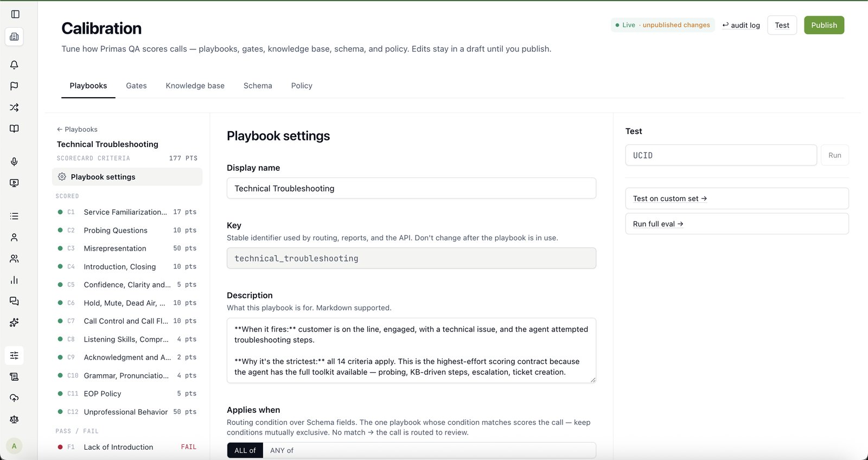Click the balance scale sidebar icon
Image resolution: width=868 pixels, height=460 pixels.
click(14, 419)
